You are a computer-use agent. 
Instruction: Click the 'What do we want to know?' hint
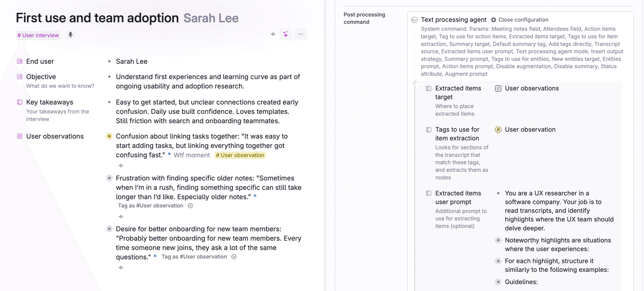click(60, 86)
